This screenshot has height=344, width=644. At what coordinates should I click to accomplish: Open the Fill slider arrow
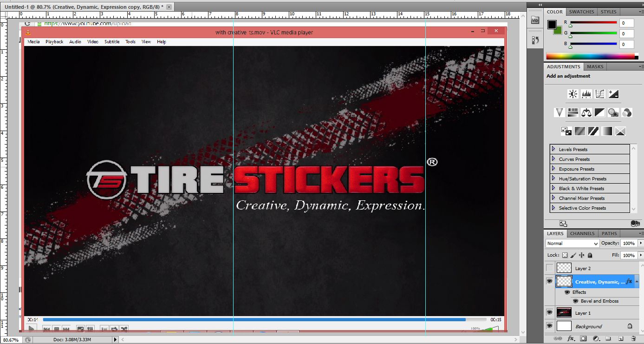[x=641, y=255]
